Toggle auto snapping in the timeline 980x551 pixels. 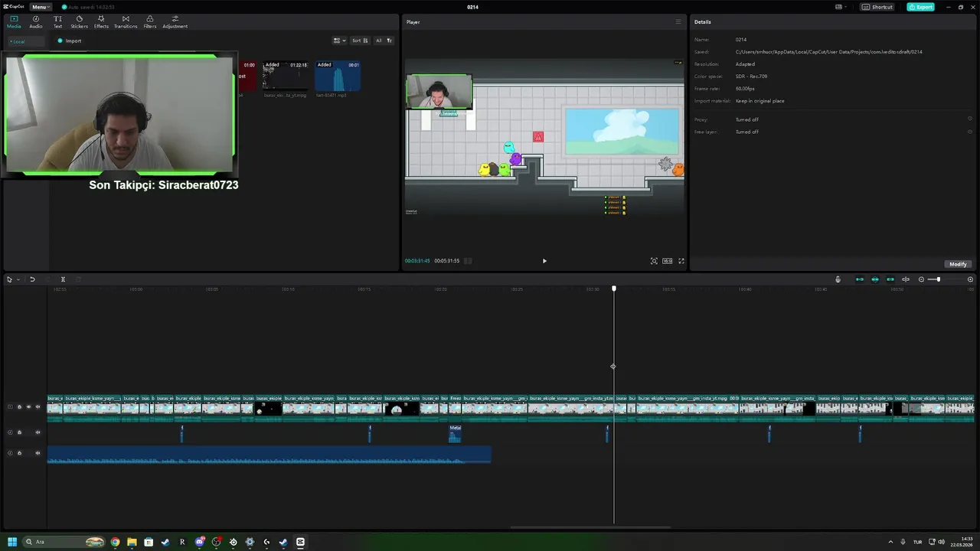pyautogui.click(x=875, y=279)
